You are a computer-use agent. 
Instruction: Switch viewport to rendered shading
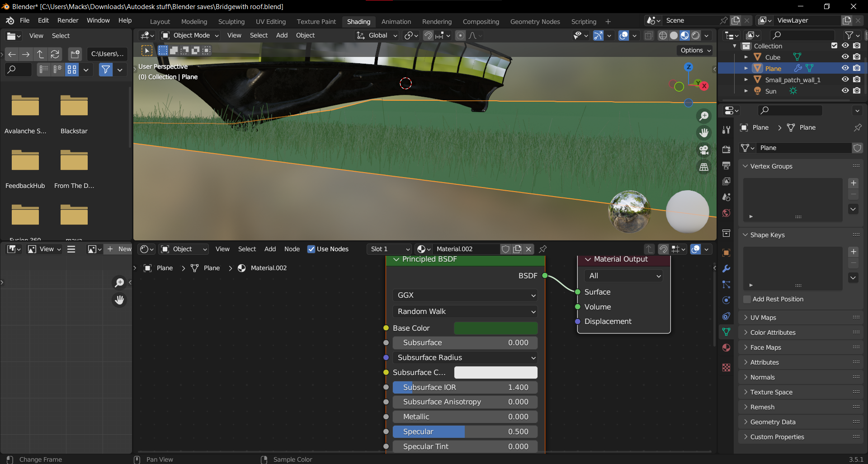(696, 36)
